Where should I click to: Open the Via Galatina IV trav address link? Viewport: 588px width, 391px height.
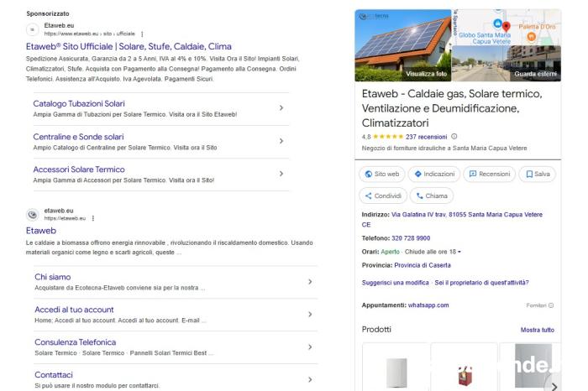pos(452,220)
